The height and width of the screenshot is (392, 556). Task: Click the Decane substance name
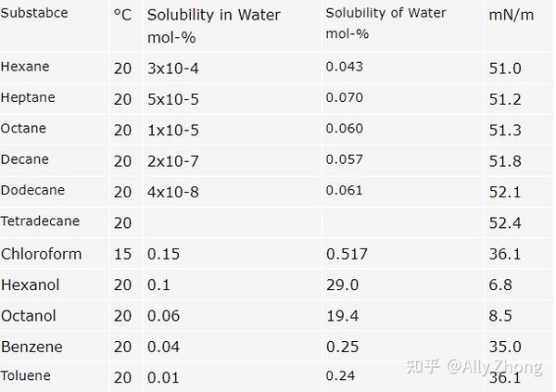24,159
